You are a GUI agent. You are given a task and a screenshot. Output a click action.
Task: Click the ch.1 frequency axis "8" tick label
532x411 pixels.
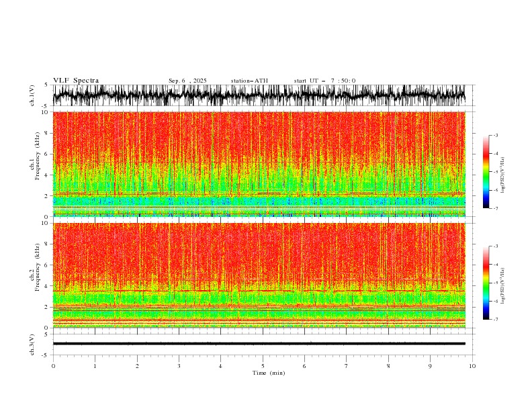[47, 133]
